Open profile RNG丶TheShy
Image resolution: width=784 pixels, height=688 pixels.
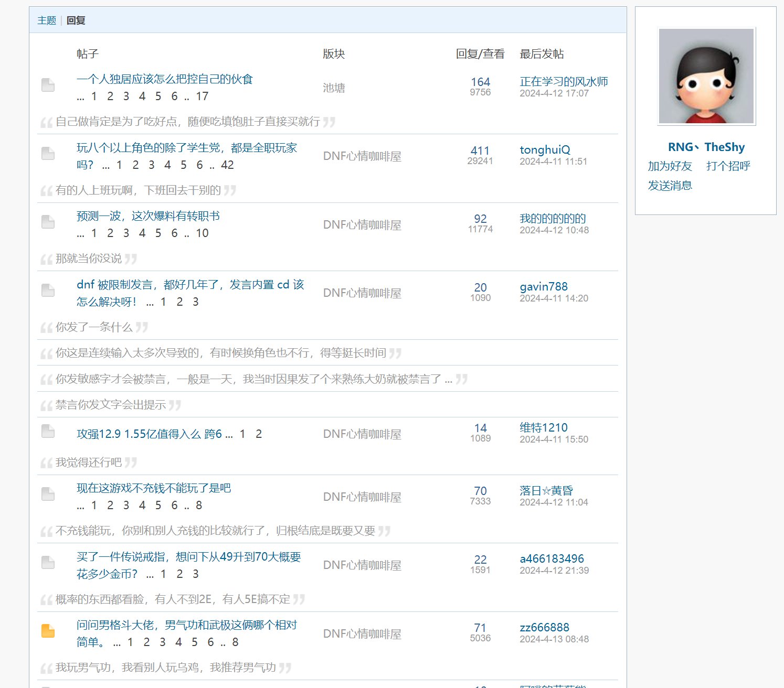click(x=706, y=147)
